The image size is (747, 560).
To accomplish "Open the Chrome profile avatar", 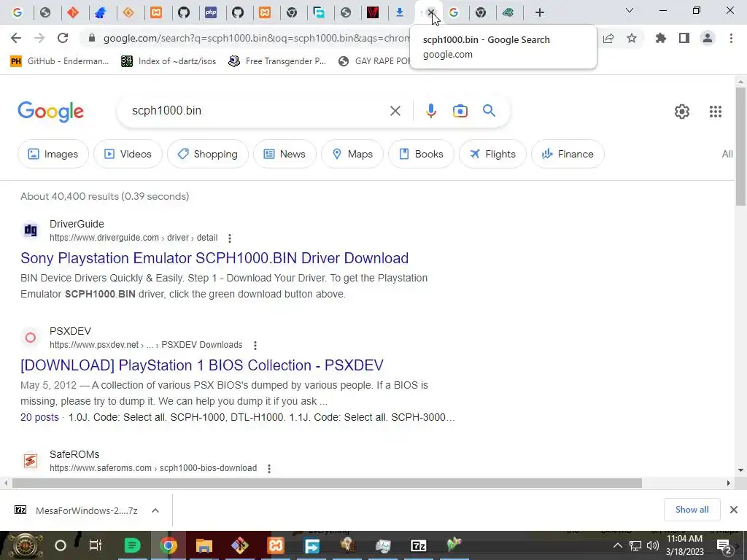I will pos(708,38).
